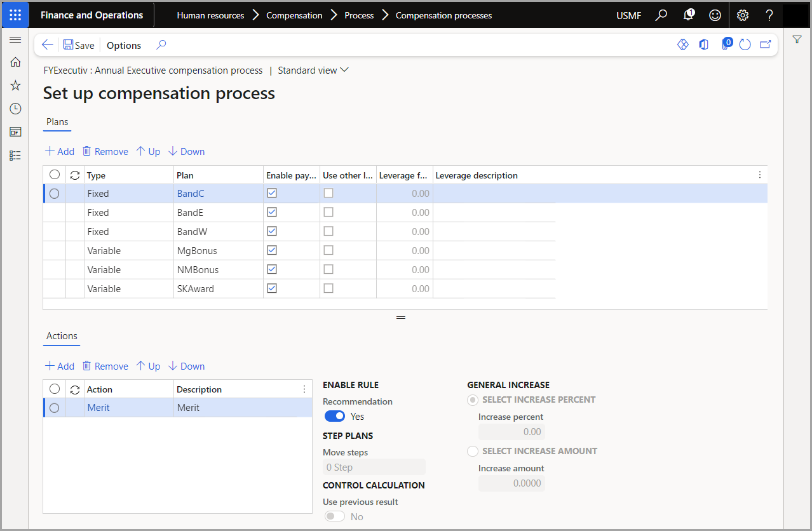Select the BandC row radio button
The width and height of the screenshot is (812, 531).
click(x=54, y=193)
